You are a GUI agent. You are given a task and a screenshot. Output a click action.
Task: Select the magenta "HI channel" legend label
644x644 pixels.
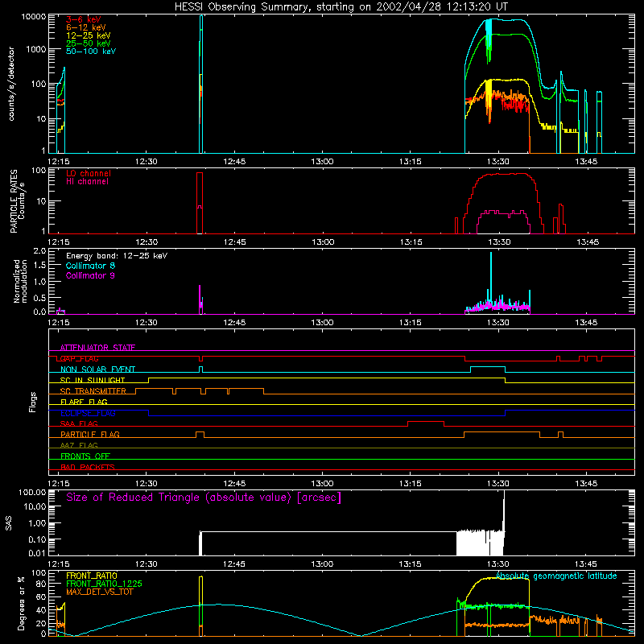coord(87,182)
